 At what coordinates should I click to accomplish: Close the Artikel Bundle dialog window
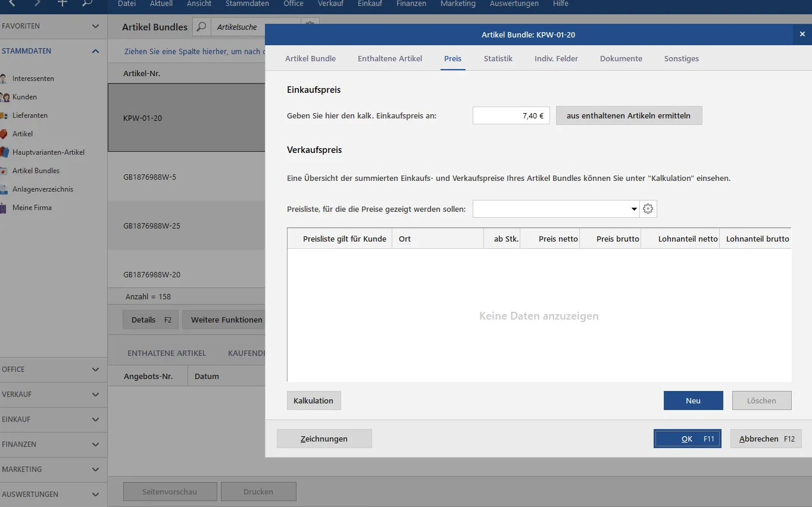802,35
